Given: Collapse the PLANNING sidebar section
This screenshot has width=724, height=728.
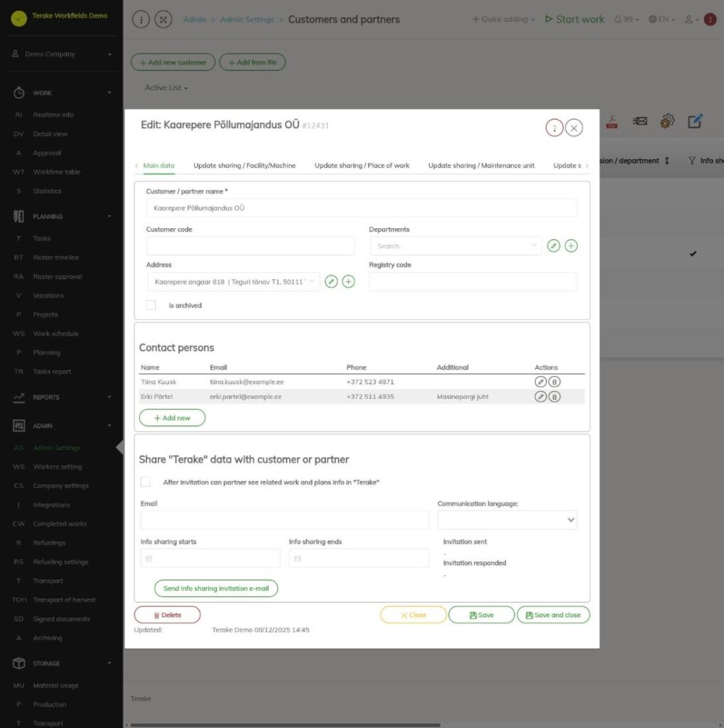Looking at the screenshot, I should click(62, 216).
